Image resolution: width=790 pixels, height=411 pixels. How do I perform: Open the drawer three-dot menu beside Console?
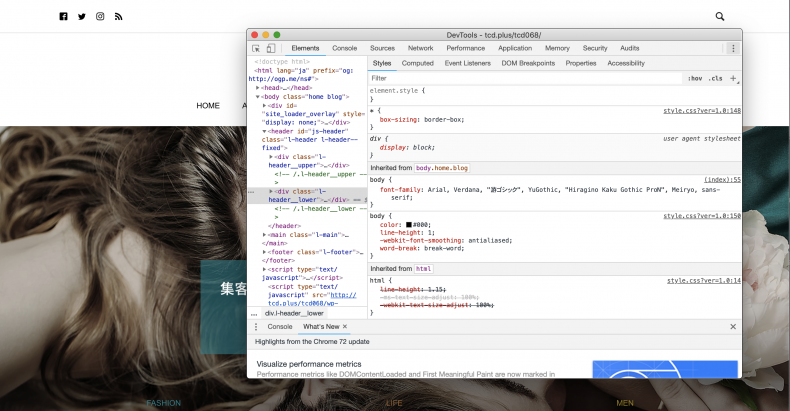256,327
